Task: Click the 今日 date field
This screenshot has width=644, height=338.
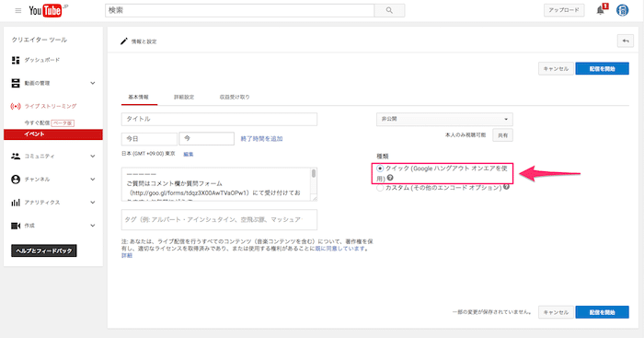Action: point(149,138)
